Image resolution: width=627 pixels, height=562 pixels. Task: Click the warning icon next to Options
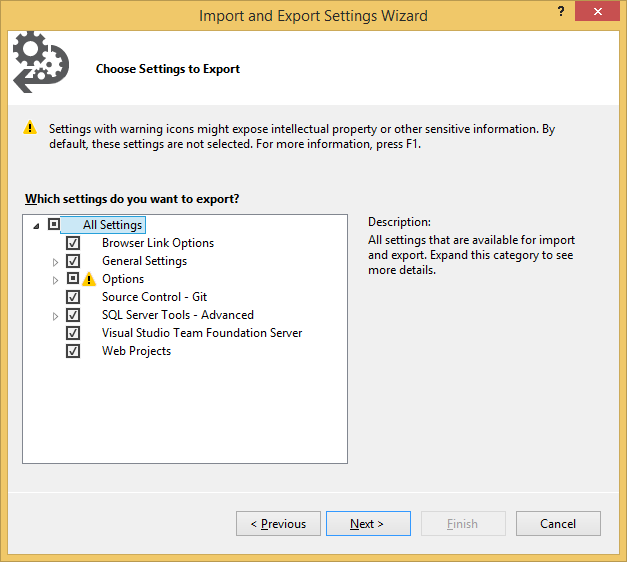pos(89,279)
